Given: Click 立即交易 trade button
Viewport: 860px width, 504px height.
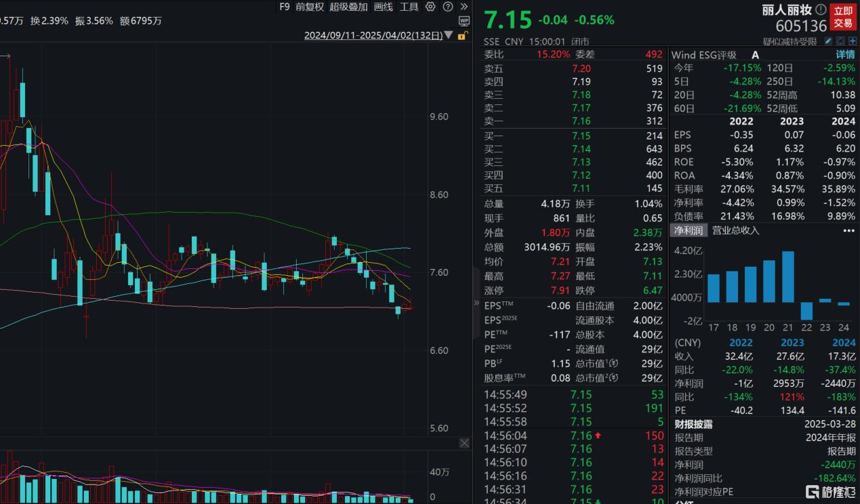Looking at the screenshot, I should point(843,16).
